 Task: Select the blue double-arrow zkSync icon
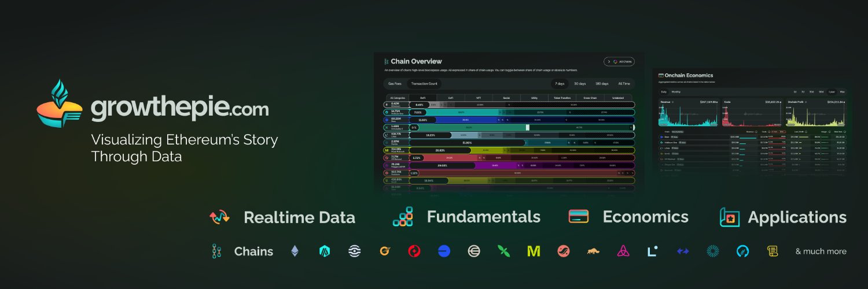click(683, 251)
